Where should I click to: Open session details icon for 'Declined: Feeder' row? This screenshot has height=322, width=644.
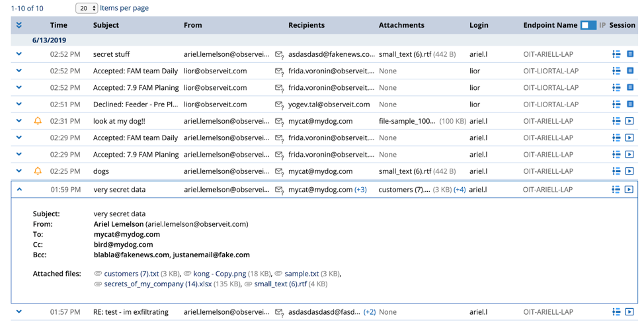coord(629,104)
